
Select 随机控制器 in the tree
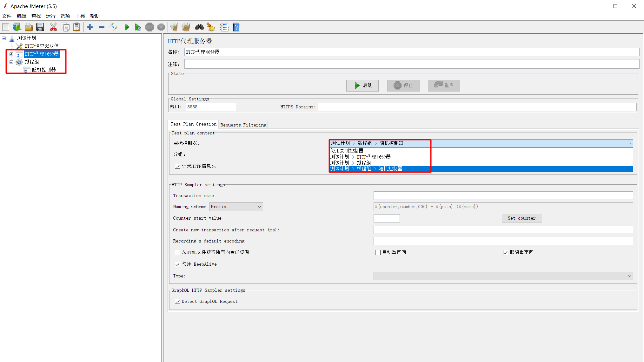click(44, 70)
